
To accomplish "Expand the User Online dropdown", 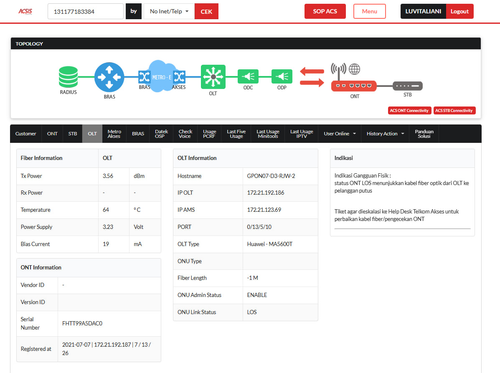I will coord(340,134).
